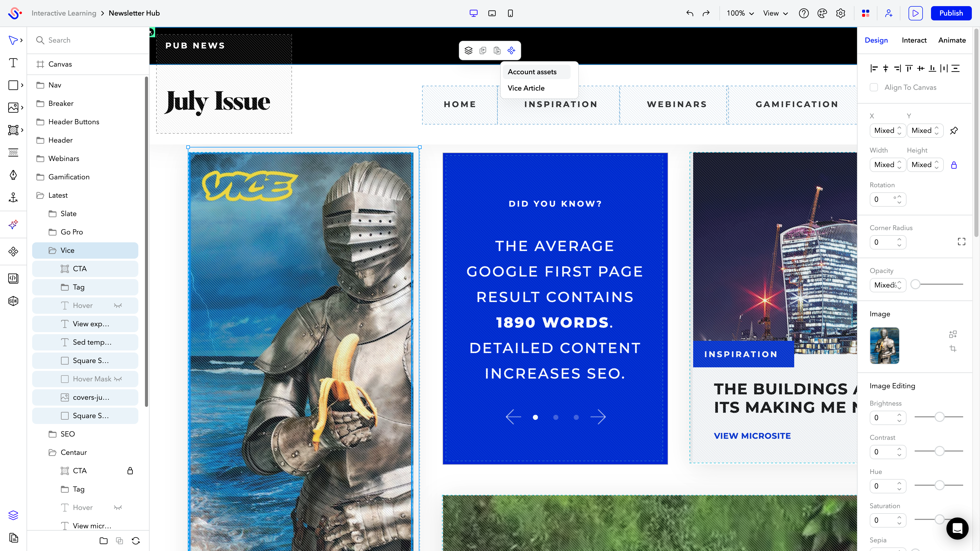The width and height of the screenshot is (980, 551).
Task: Open the chat support bubble
Action: (x=957, y=528)
